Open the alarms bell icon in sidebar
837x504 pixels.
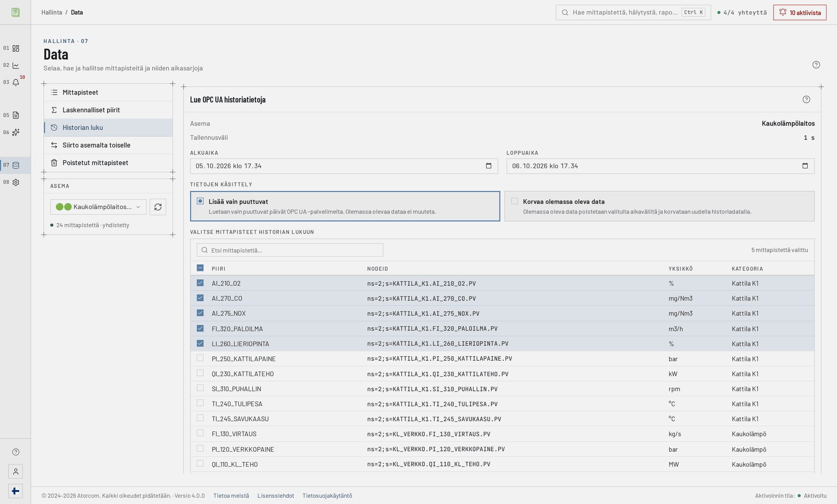coord(16,82)
